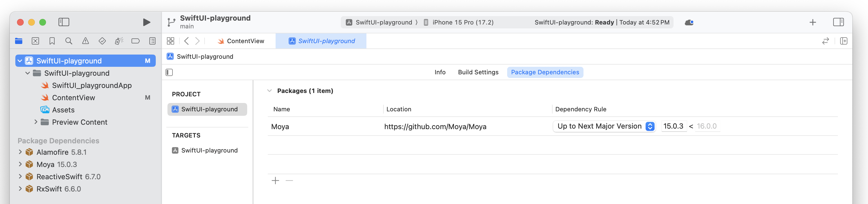Open the Test navigator diamond icon
This screenshot has width=868, height=204.
tap(102, 41)
